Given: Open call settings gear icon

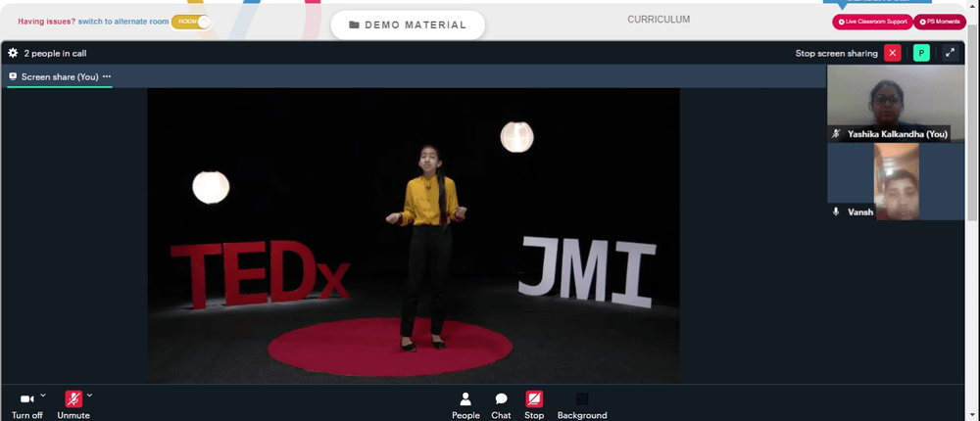Looking at the screenshot, I should pos(13,53).
